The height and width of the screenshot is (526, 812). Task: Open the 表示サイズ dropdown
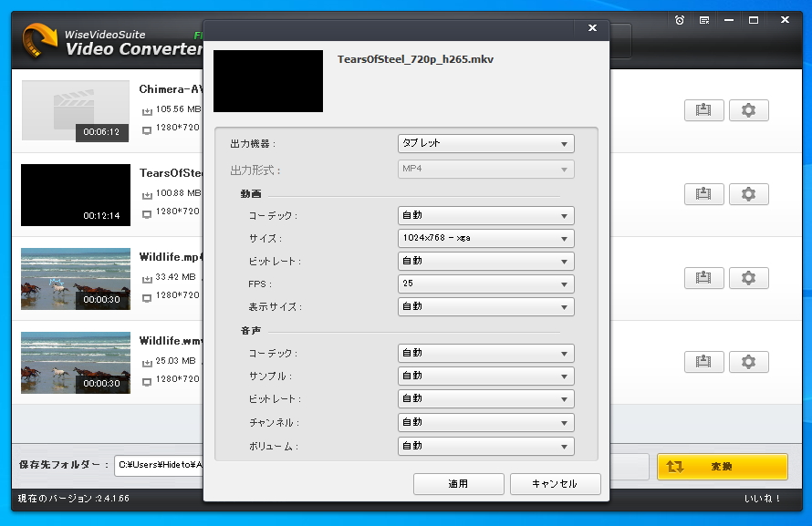485,306
